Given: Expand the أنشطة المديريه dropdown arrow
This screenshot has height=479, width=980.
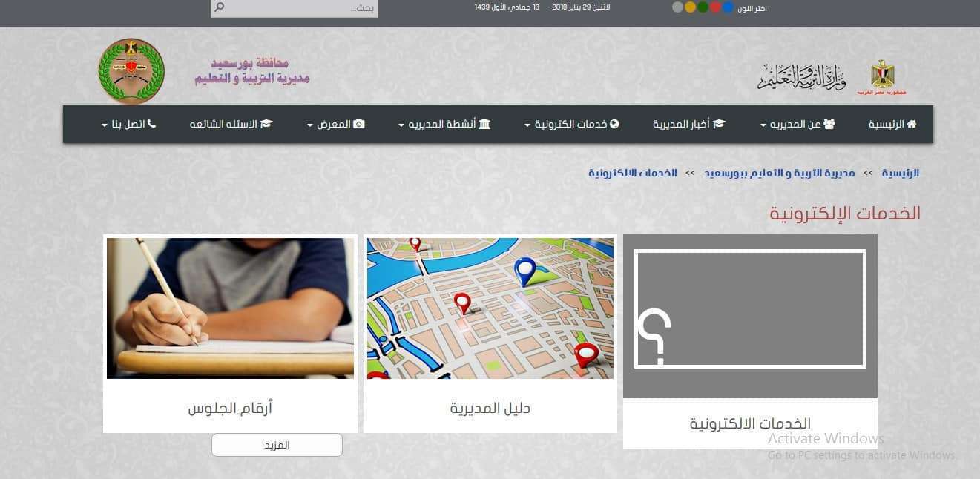Looking at the screenshot, I should [401, 125].
